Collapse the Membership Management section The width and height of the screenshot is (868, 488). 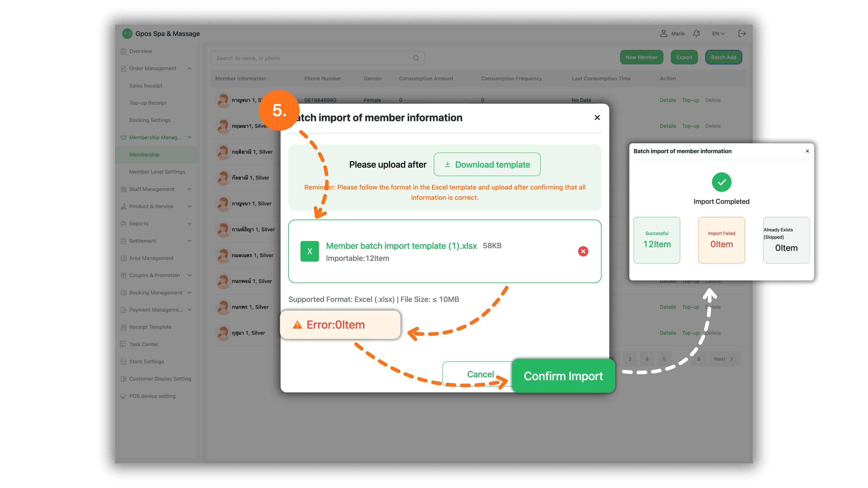point(189,137)
